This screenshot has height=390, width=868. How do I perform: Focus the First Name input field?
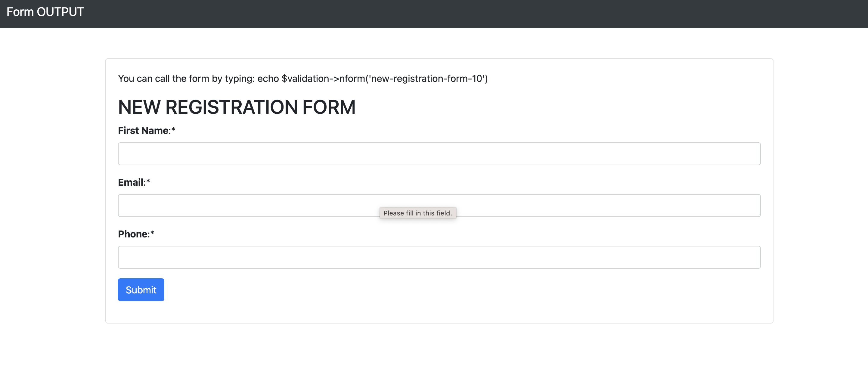439,153
